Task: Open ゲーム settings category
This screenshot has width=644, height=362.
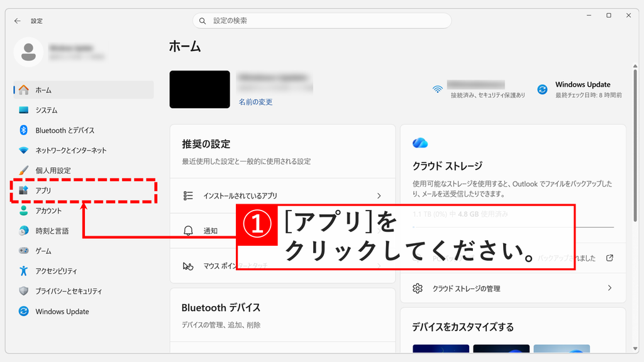Action: [84, 251]
